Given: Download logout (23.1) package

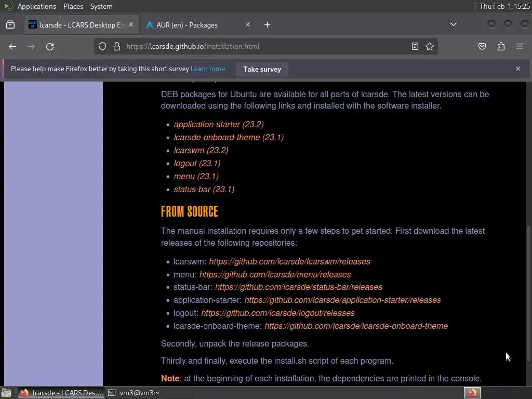Looking at the screenshot, I should tap(197, 164).
